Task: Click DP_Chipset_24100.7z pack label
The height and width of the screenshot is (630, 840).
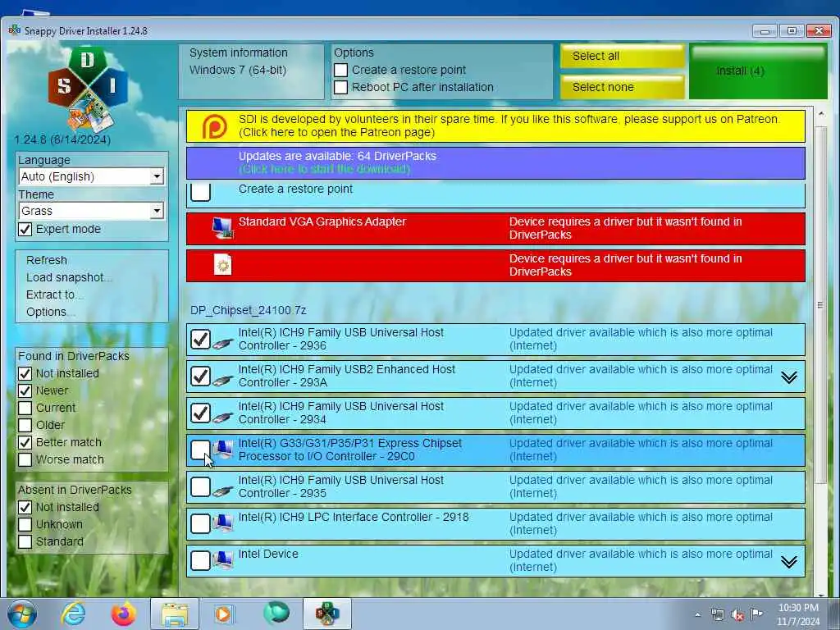Action: [x=248, y=311]
